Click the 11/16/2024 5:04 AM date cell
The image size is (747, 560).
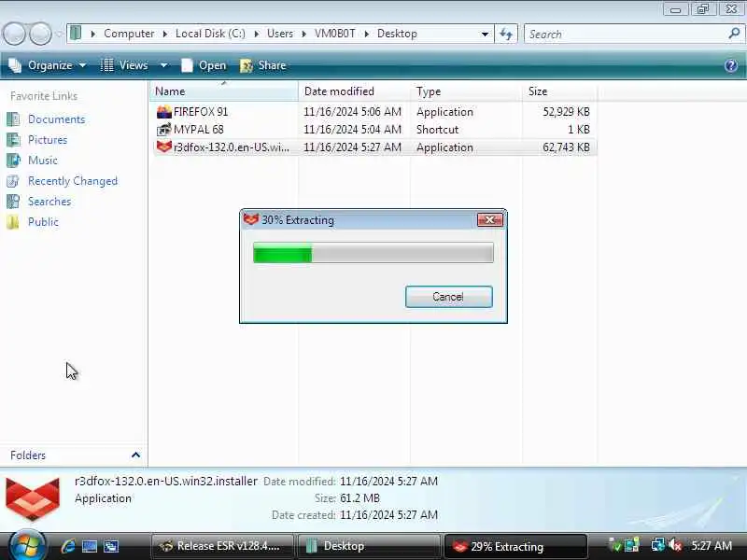pos(352,130)
